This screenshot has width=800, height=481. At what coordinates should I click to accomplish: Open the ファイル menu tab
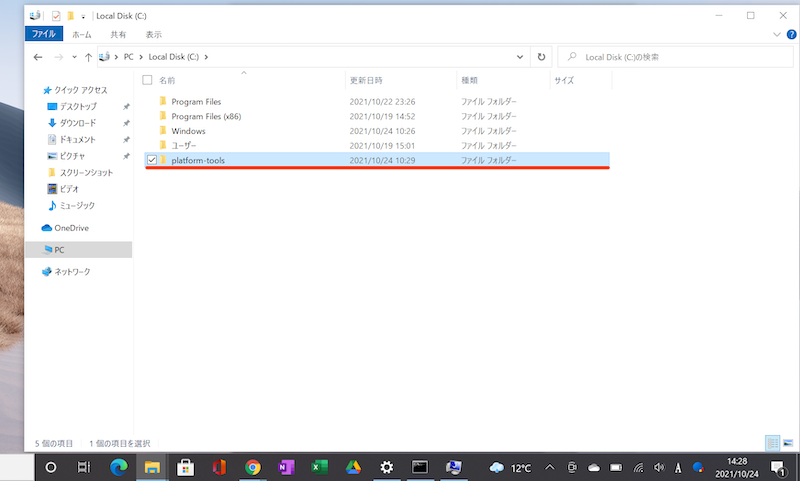(x=44, y=34)
